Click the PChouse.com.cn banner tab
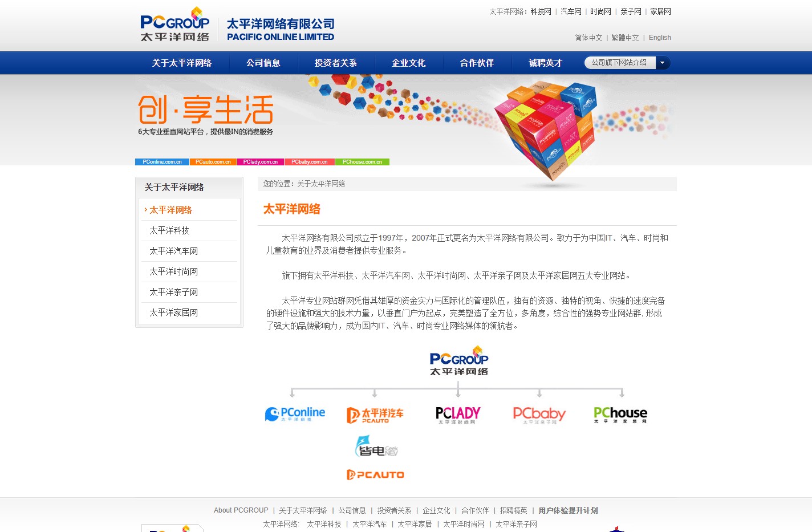The image size is (812, 532). [x=362, y=162]
